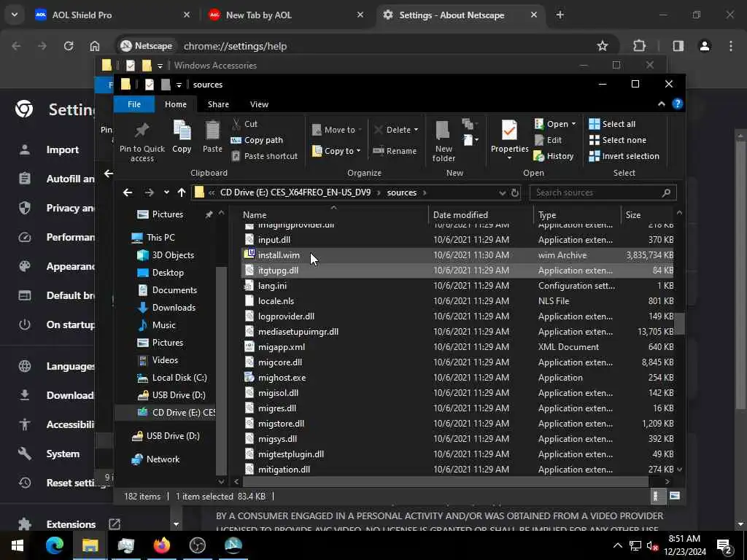The width and height of the screenshot is (747, 560).
Task: Refresh the sources folder view
Action: [515, 192]
